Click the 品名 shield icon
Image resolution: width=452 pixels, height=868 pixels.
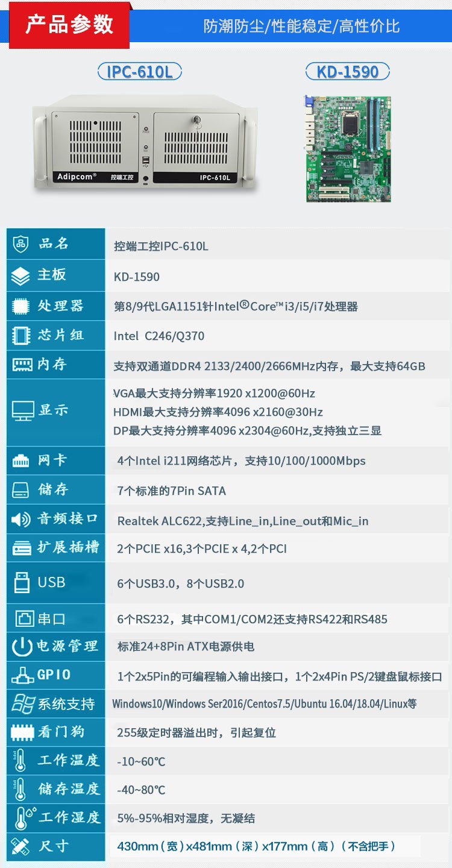coord(21,244)
